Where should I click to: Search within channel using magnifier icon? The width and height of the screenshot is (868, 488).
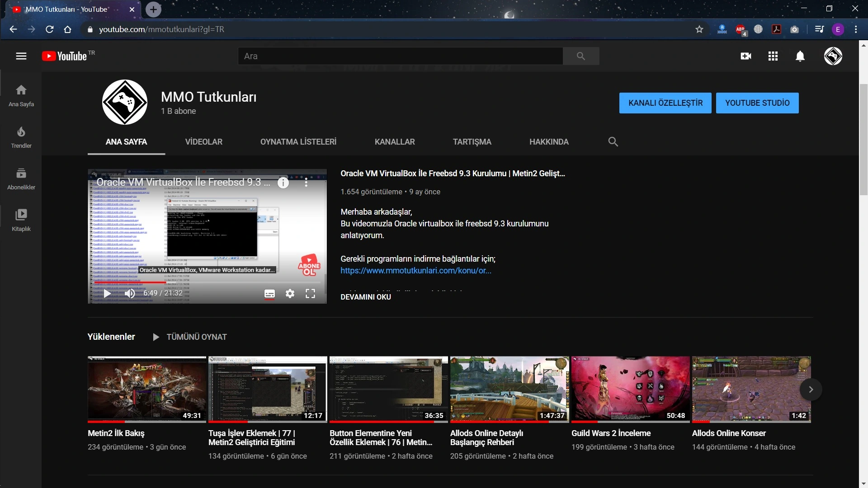click(x=613, y=141)
